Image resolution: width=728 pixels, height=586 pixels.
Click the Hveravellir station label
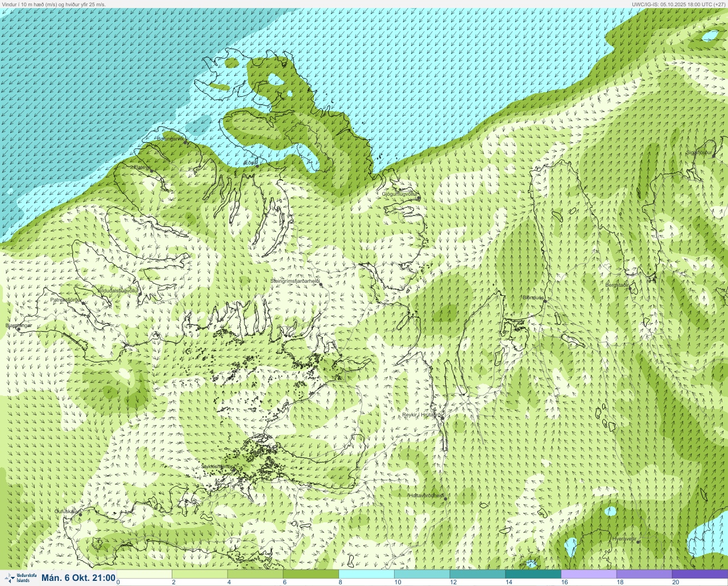(624, 538)
